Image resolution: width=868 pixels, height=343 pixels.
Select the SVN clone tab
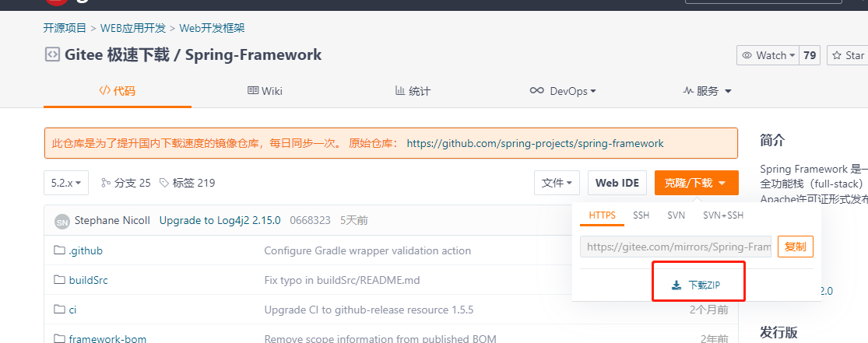point(676,215)
